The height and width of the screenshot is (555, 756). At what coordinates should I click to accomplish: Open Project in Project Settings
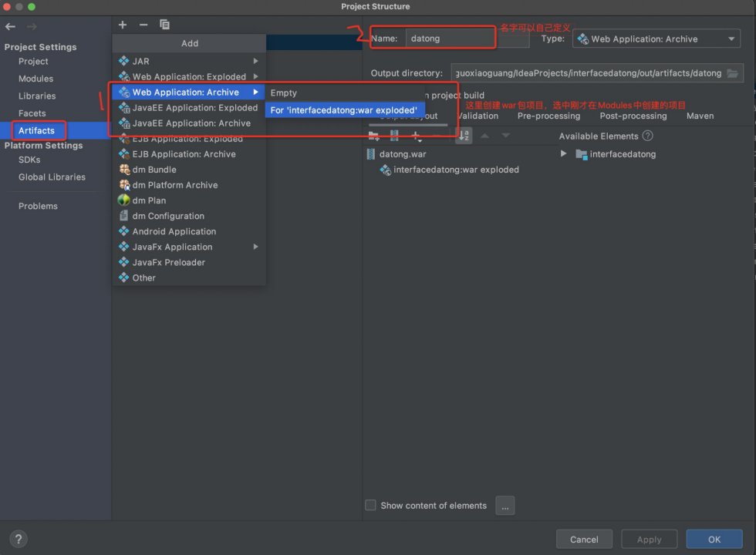point(33,61)
